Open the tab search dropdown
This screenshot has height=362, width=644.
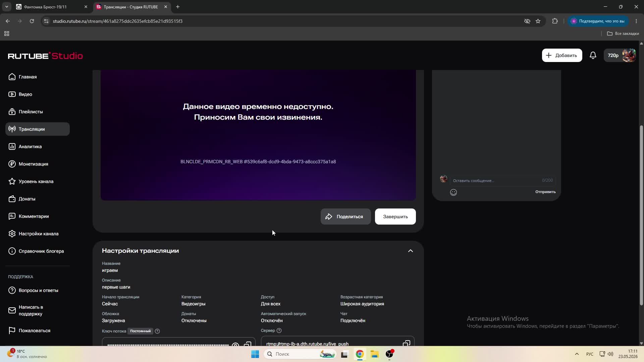(6, 7)
